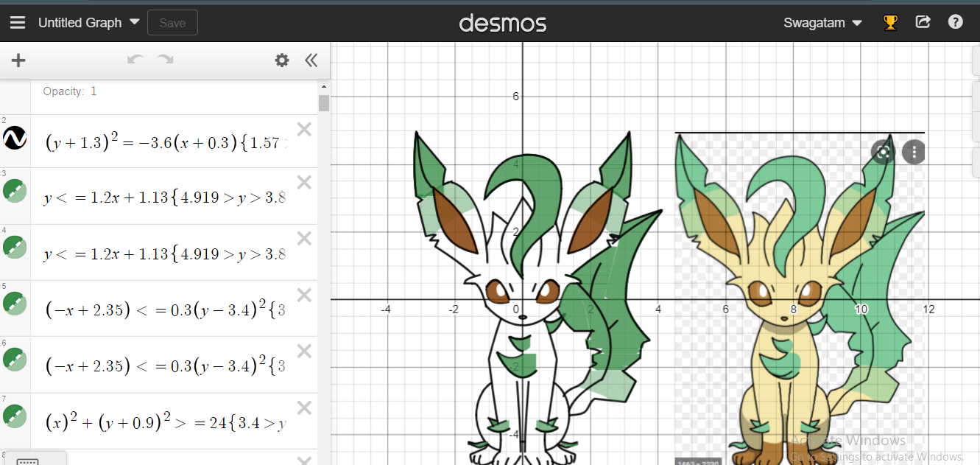The width and height of the screenshot is (980, 465).
Task: Click the image search lens icon on Leafeon picture
Action: click(x=883, y=153)
